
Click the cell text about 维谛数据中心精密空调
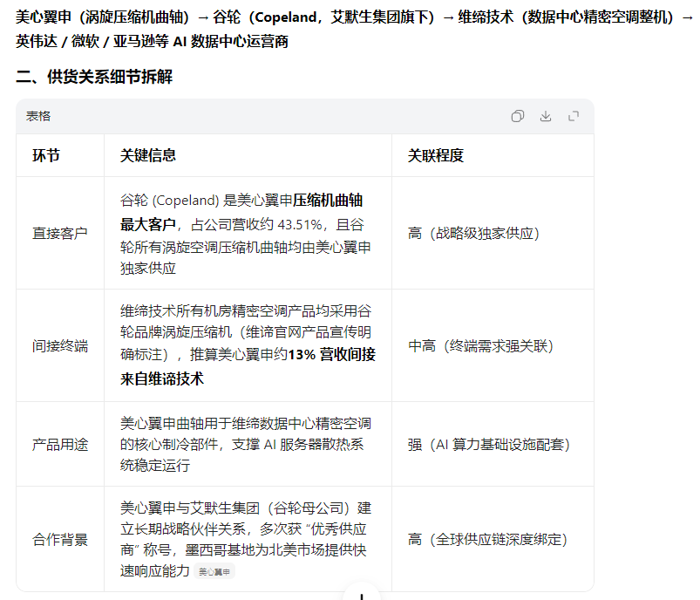(x=246, y=445)
